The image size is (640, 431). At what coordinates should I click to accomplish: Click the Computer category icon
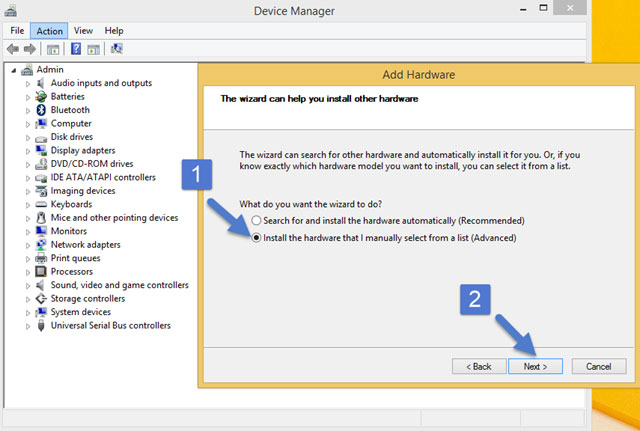click(41, 123)
